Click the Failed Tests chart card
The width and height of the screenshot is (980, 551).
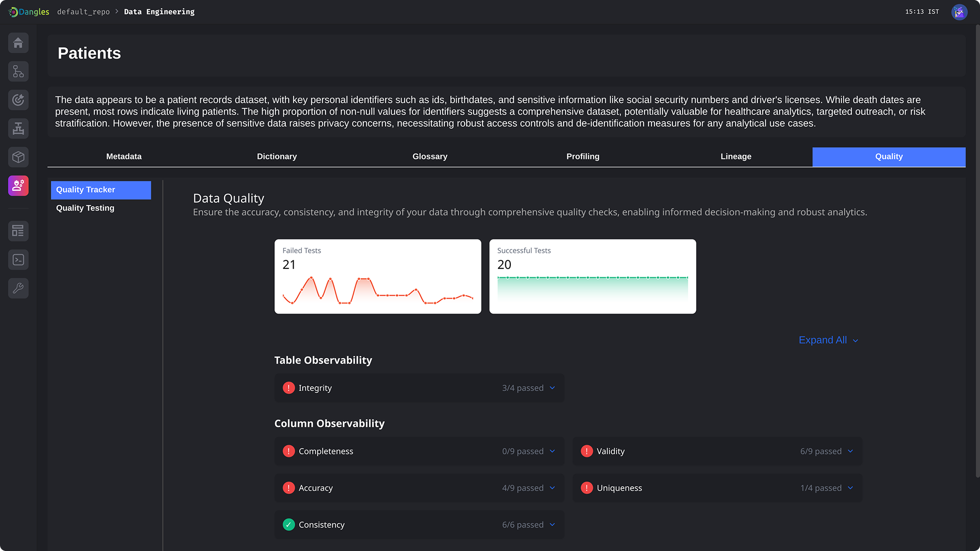(378, 277)
